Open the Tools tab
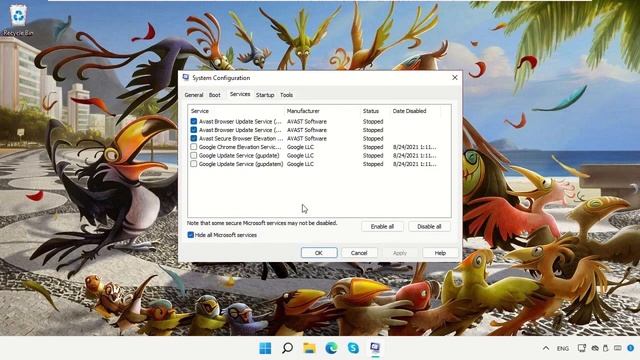 click(x=286, y=95)
